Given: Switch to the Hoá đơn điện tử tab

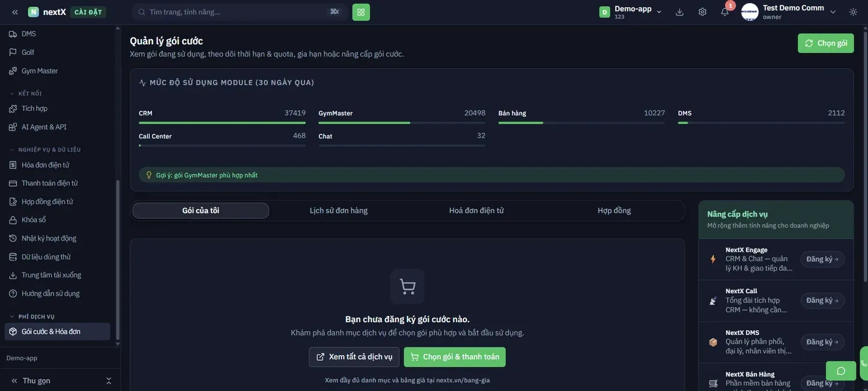Looking at the screenshot, I should [476, 211].
